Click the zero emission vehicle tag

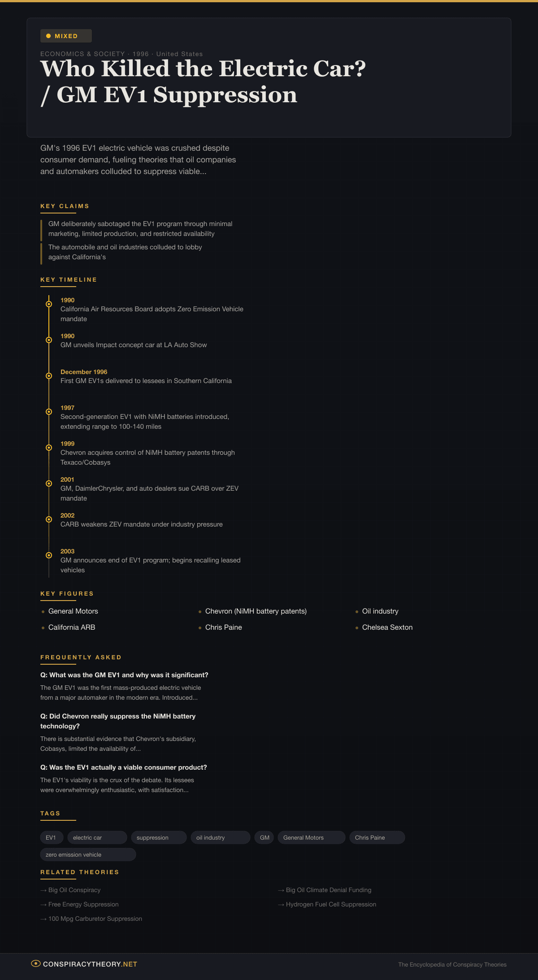(88, 854)
